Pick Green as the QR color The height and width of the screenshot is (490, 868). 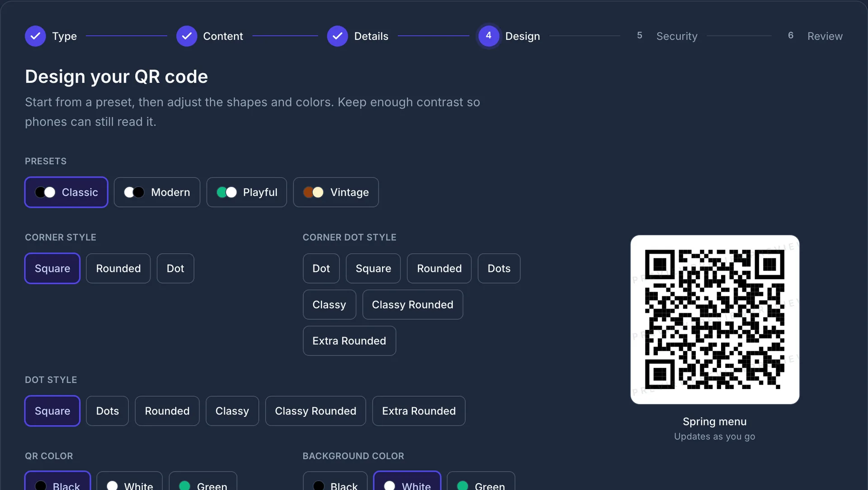pos(203,481)
